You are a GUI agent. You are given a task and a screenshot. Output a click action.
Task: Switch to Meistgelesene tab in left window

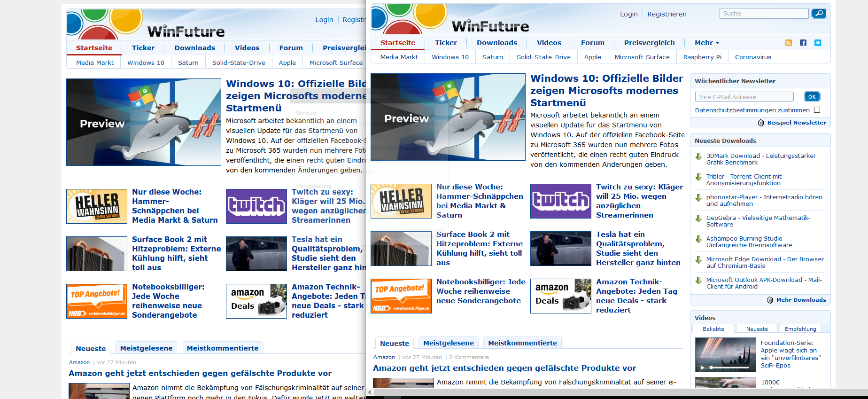pyautogui.click(x=146, y=348)
